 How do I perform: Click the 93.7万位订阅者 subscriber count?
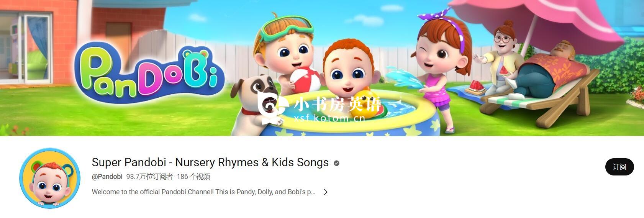click(x=149, y=177)
